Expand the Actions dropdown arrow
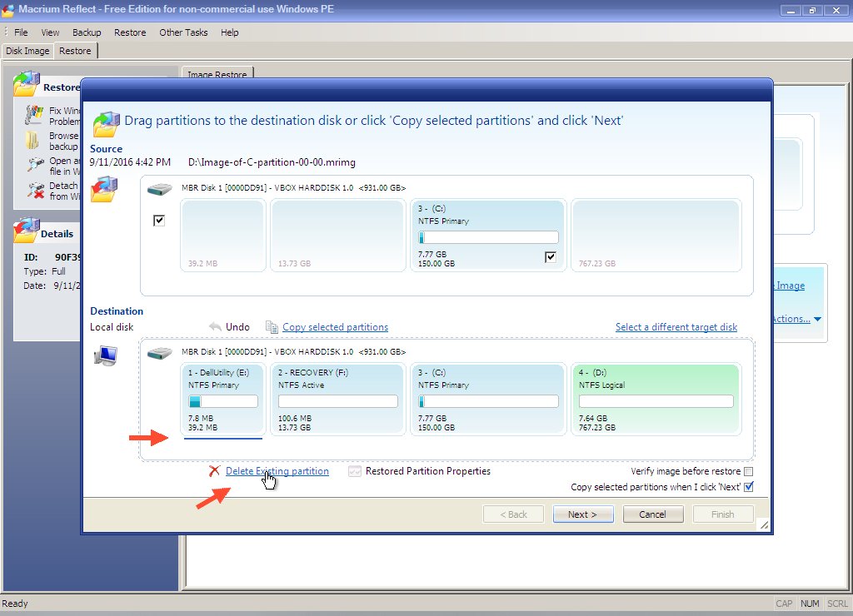 coord(817,319)
